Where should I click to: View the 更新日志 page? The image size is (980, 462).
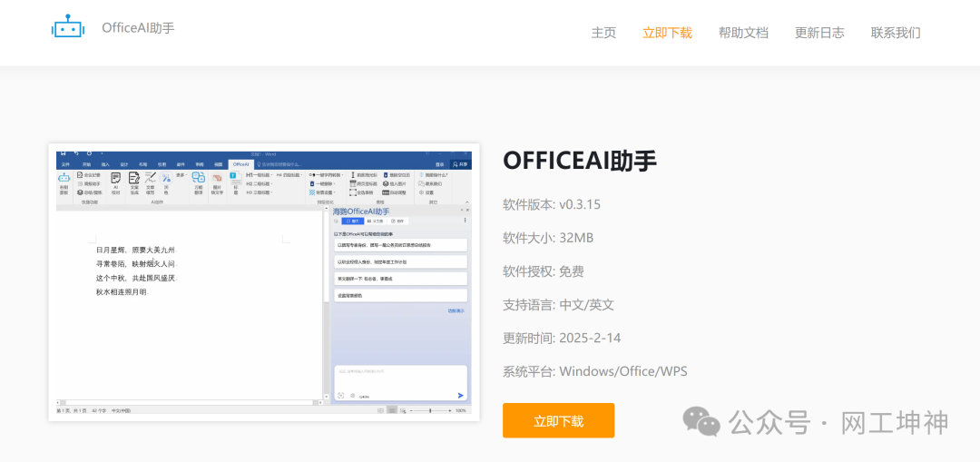(x=819, y=34)
